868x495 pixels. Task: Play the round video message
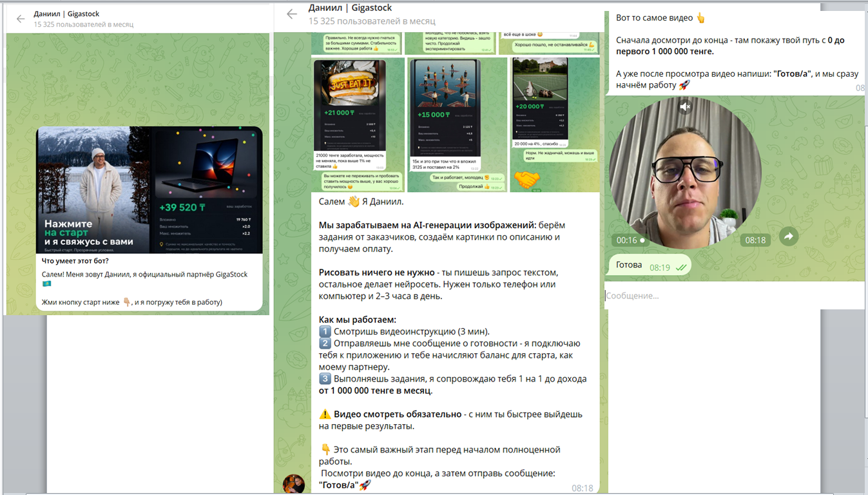tap(685, 173)
